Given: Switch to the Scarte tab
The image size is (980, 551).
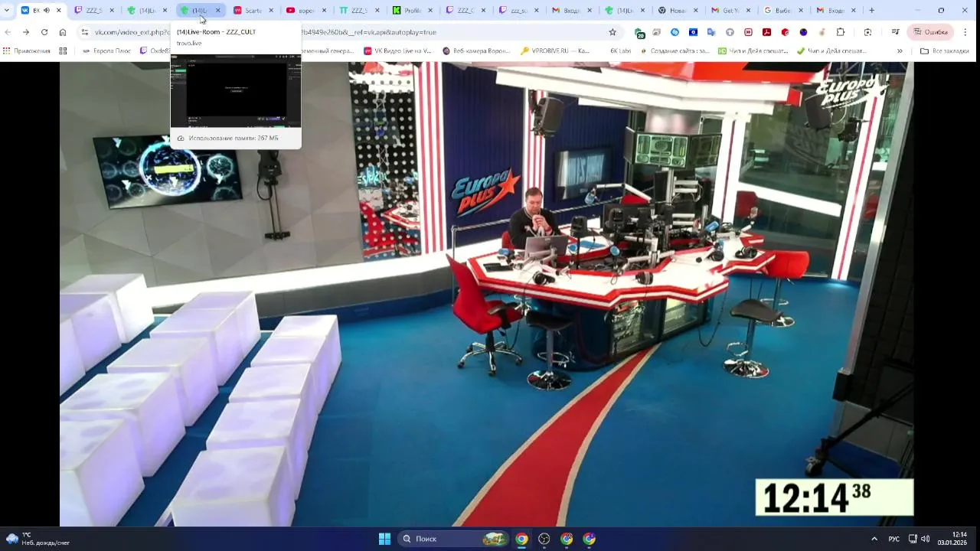Looking at the screenshot, I should pyautogui.click(x=253, y=11).
